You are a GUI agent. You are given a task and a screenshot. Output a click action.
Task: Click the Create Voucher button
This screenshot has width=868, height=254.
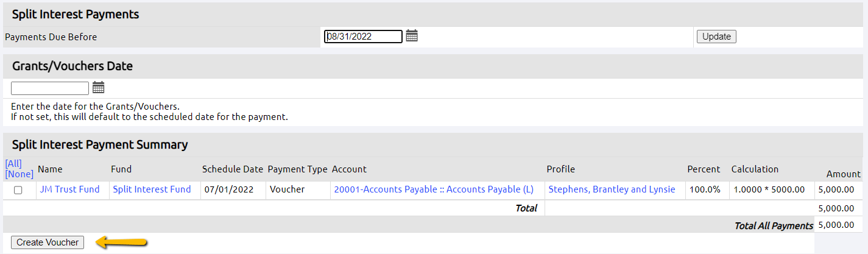48,242
